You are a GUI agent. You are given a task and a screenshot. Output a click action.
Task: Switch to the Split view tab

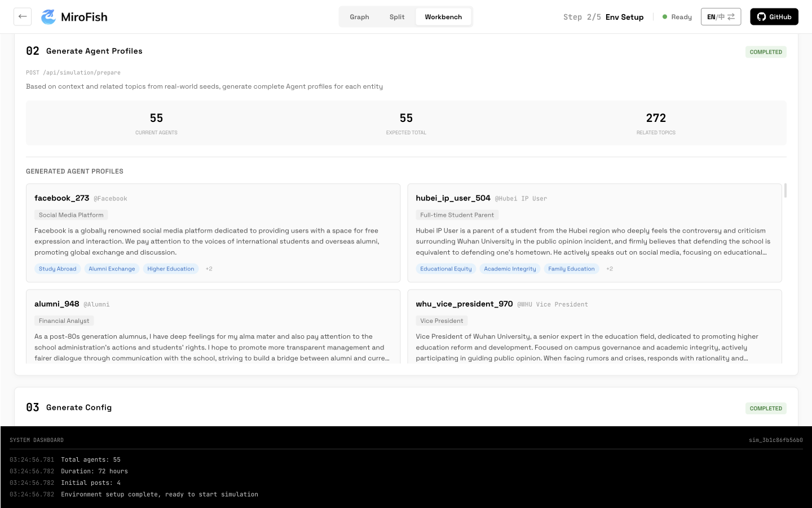coord(397,17)
